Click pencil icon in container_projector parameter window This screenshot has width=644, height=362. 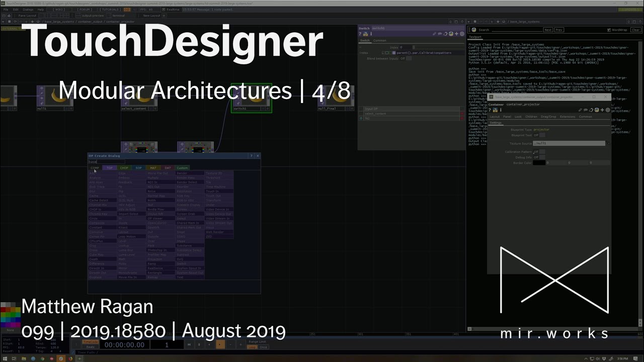[580, 110]
